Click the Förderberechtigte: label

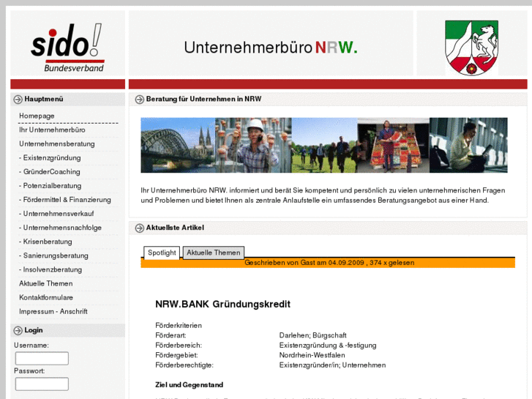click(x=184, y=365)
